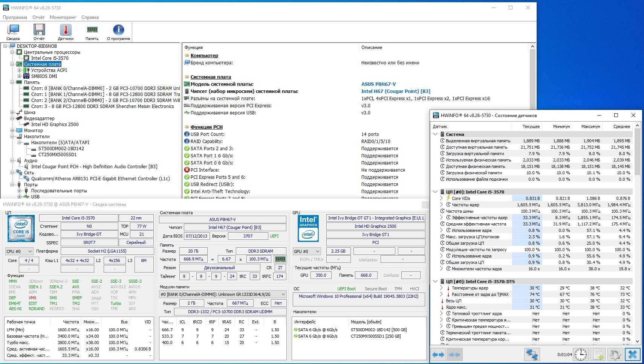This screenshot has height=364, width=644.
Task: Click the sensors window vertical scrollbar
Action: [x=637, y=233]
